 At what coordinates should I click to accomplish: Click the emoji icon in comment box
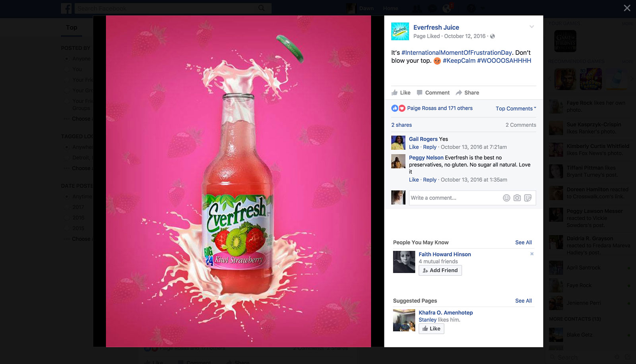506,198
